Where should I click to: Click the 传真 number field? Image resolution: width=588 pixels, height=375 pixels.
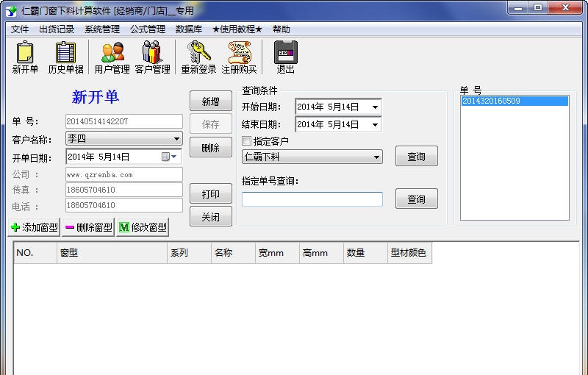pyautogui.click(x=123, y=190)
